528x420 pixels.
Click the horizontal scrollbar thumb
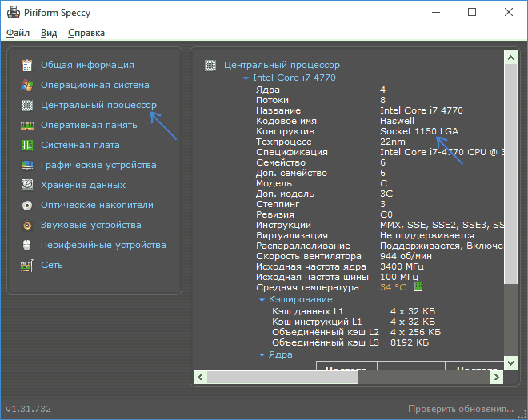282,377
